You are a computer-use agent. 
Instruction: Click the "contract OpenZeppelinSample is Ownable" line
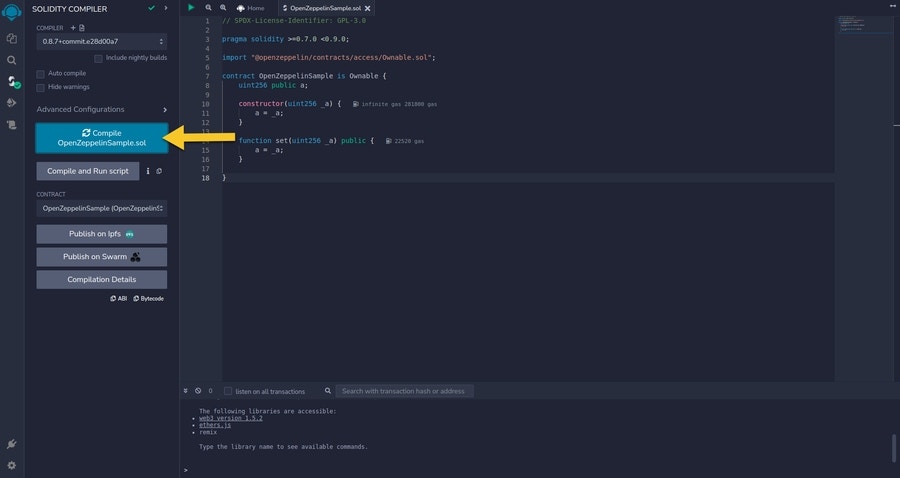point(304,76)
